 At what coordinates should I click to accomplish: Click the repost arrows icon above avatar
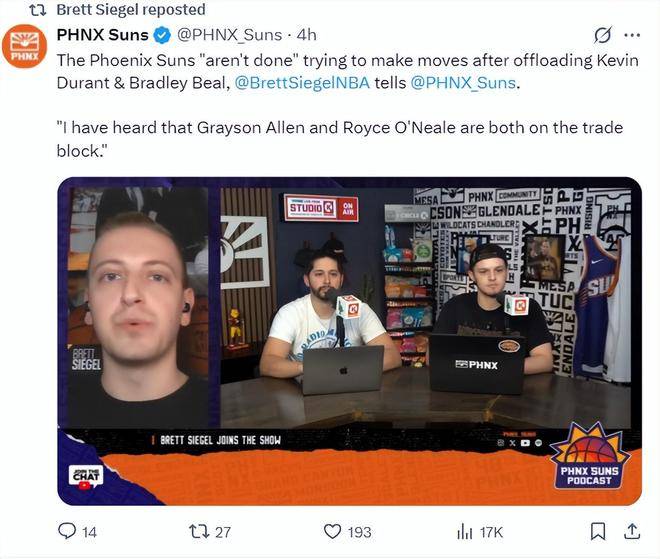point(39,10)
